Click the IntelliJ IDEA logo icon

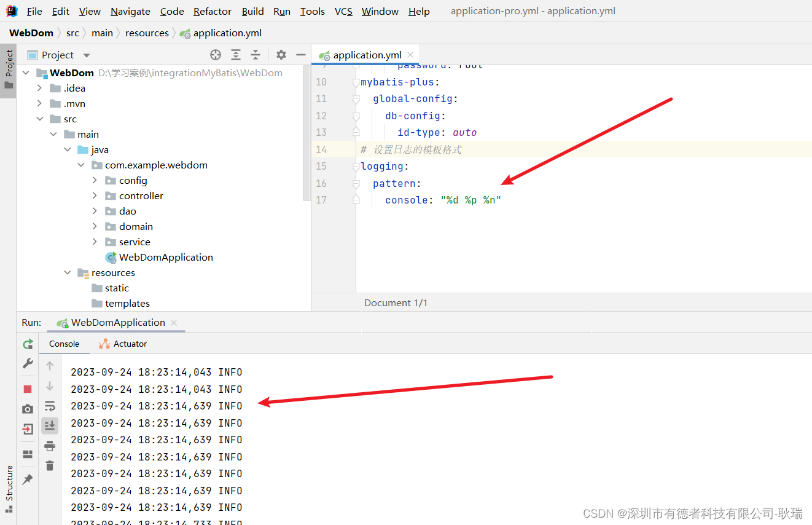[x=12, y=11]
